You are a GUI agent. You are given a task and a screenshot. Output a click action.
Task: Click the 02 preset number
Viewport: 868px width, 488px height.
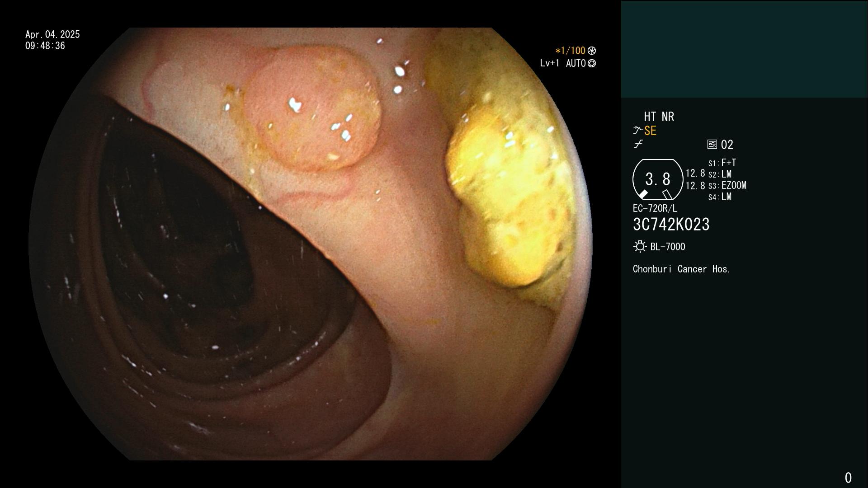pos(727,145)
